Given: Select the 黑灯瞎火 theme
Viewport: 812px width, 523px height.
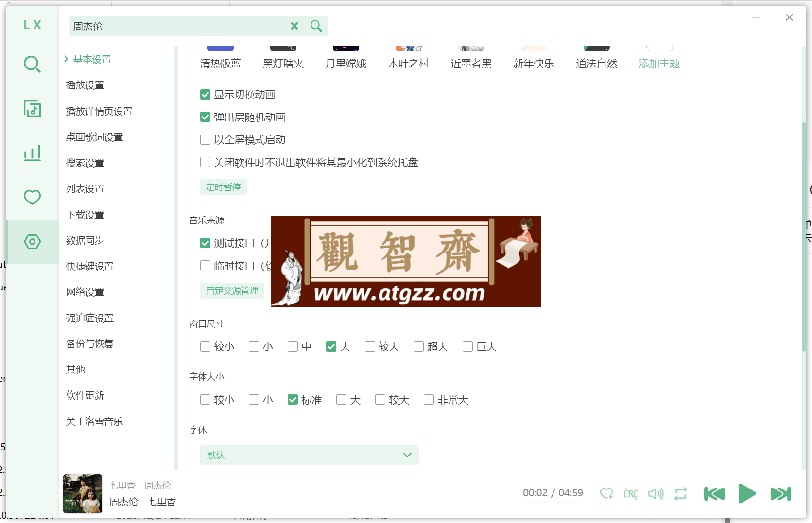Looking at the screenshot, I should [283, 58].
